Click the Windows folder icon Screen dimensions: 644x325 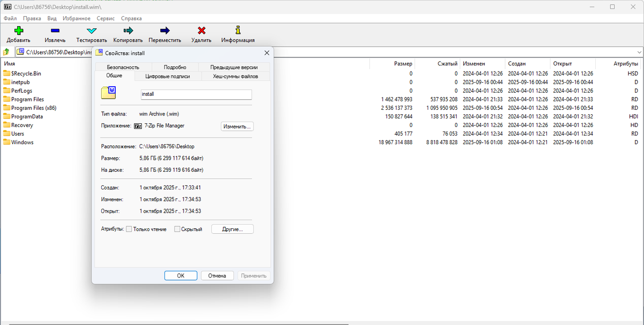[x=7, y=142]
